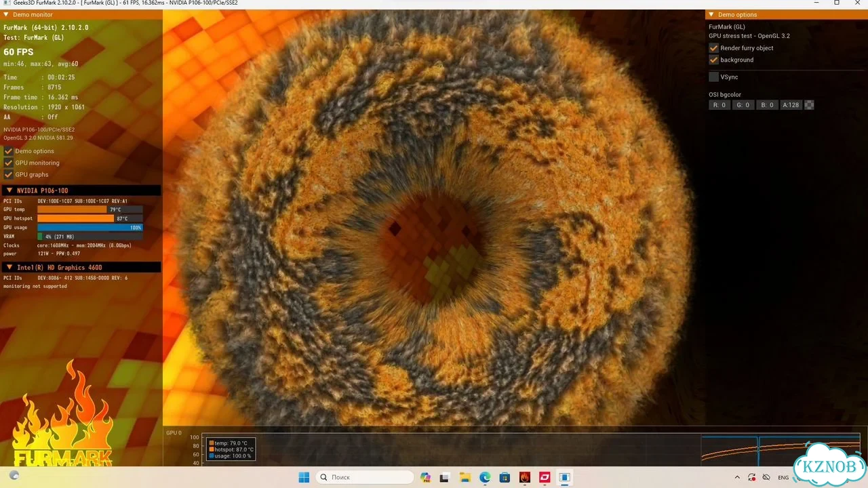The height and width of the screenshot is (488, 868).
Task: Disable Render furry object checkbox
Action: click(713, 48)
